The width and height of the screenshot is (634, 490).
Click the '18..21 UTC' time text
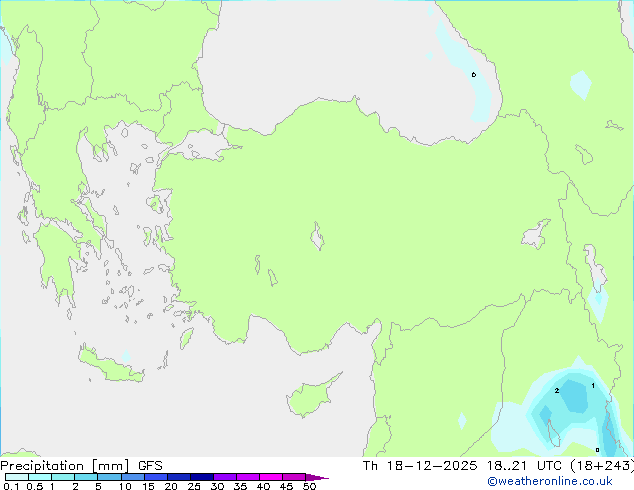[524, 466]
